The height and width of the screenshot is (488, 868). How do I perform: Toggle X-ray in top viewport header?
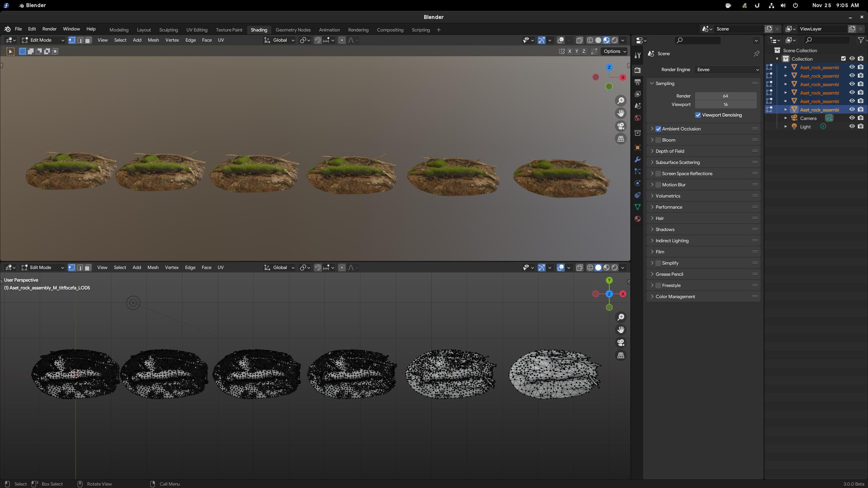[579, 40]
